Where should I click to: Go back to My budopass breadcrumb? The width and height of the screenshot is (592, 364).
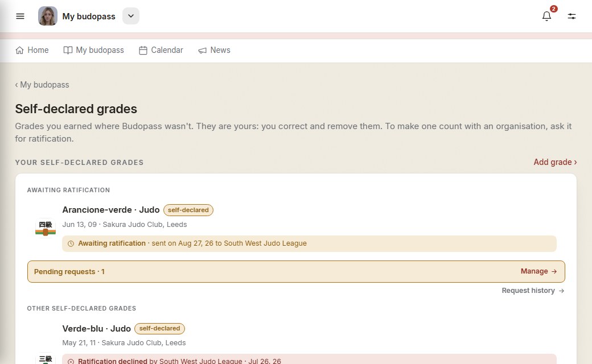click(x=42, y=85)
